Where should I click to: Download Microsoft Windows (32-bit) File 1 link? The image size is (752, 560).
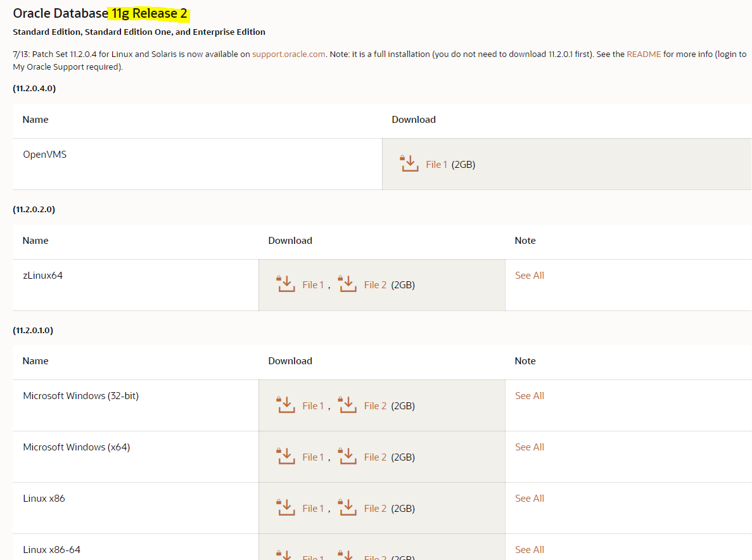[313, 405]
